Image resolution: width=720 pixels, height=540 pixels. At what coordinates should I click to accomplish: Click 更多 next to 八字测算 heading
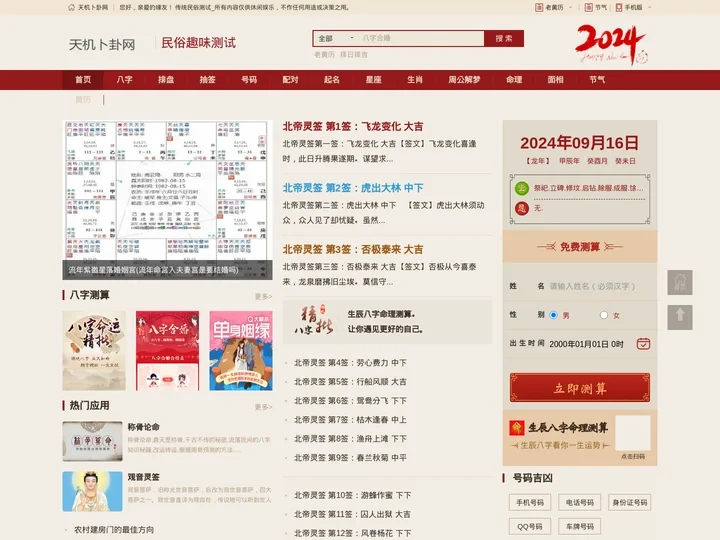click(263, 297)
